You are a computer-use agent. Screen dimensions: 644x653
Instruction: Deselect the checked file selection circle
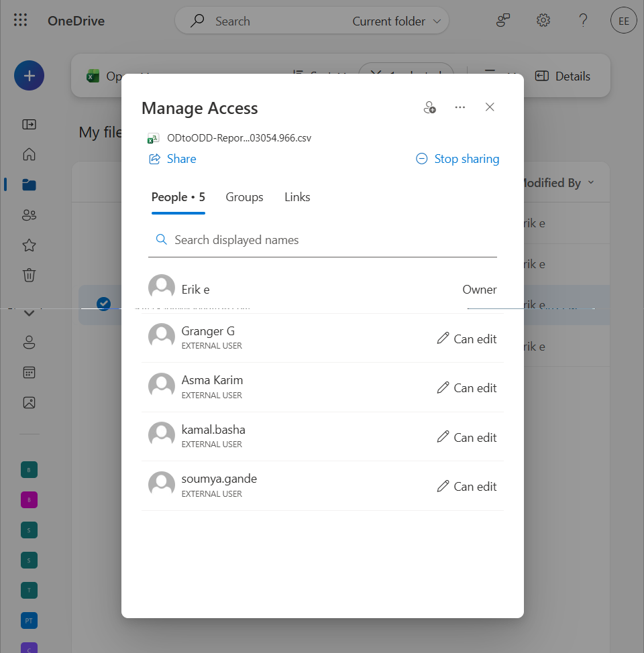[103, 303]
